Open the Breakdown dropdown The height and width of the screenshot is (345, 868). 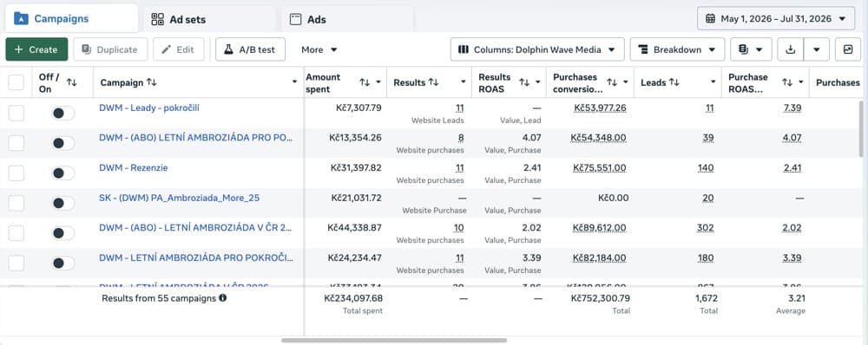(x=677, y=49)
